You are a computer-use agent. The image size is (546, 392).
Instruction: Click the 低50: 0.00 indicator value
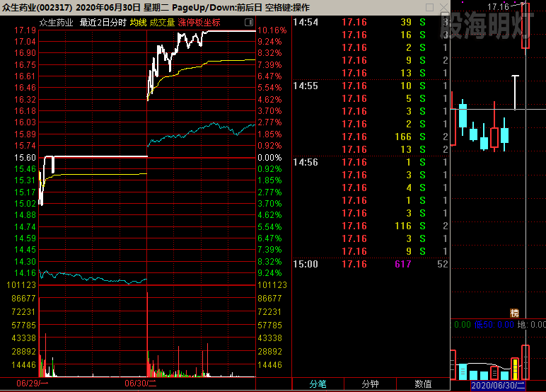point(494,325)
